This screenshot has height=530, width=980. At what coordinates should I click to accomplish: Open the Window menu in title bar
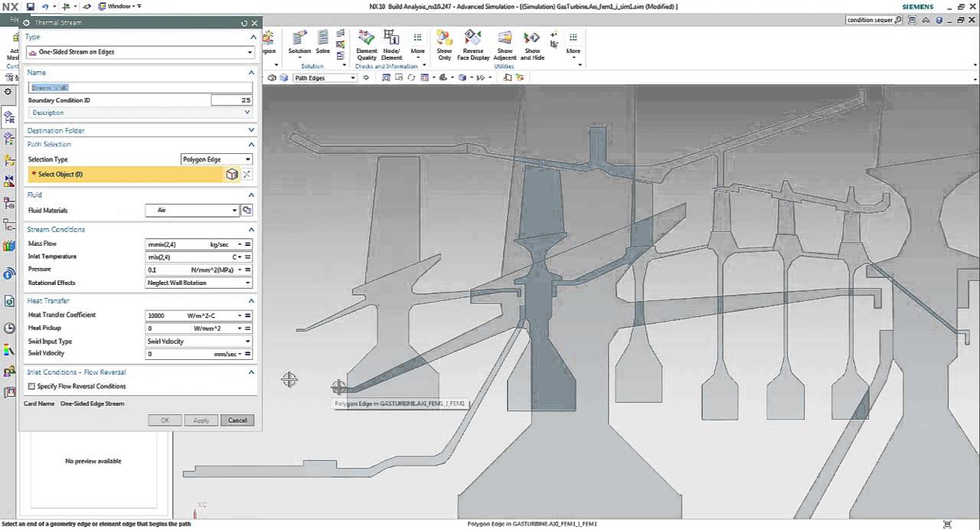[119, 6]
